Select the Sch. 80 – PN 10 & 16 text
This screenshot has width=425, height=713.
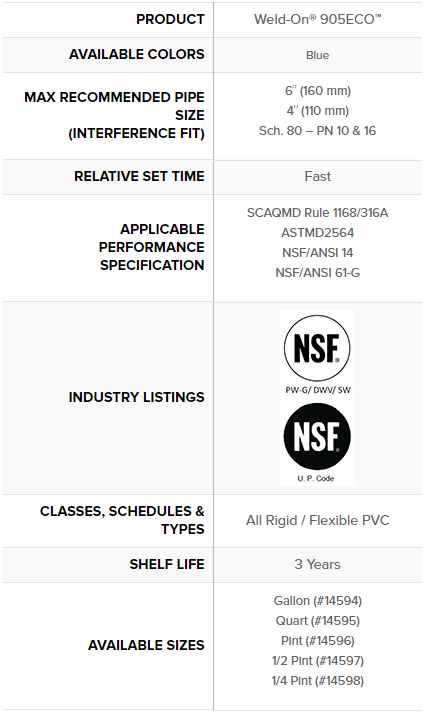point(317,131)
